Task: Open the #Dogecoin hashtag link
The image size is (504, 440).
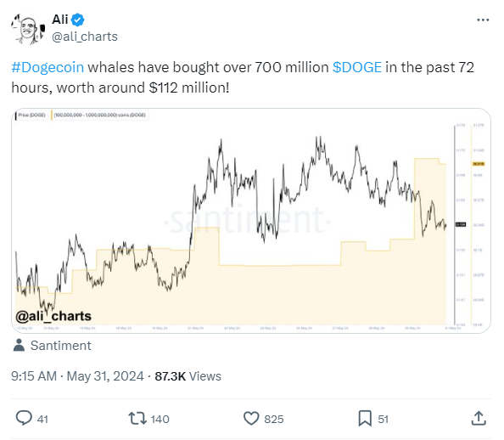Action: tap(48, 67)
